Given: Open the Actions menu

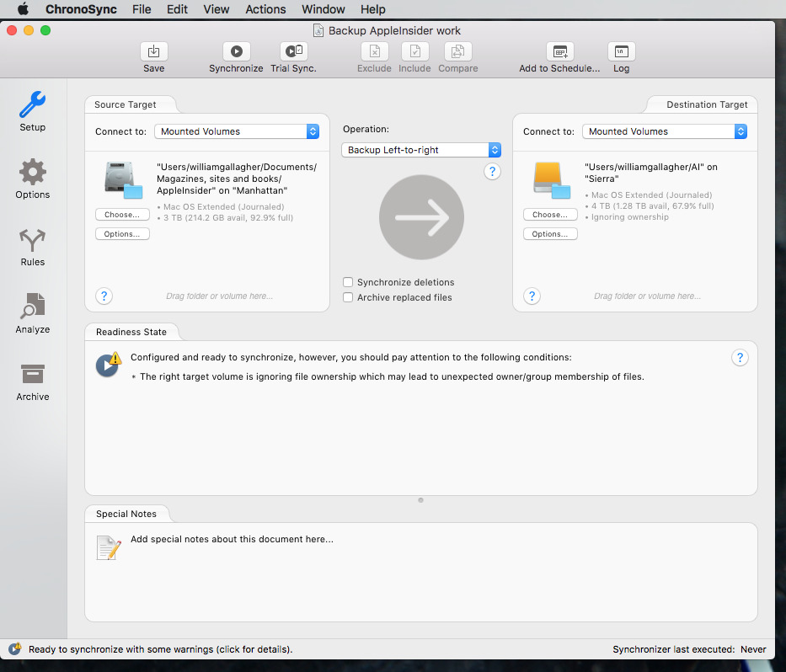Looking at the screenshot, I should tap(265, 9).
